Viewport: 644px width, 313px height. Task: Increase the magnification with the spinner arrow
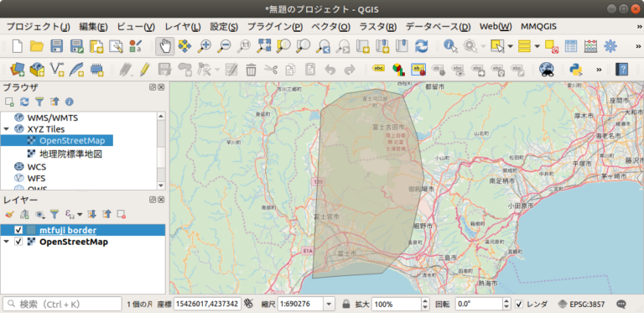tap(425, 301)
